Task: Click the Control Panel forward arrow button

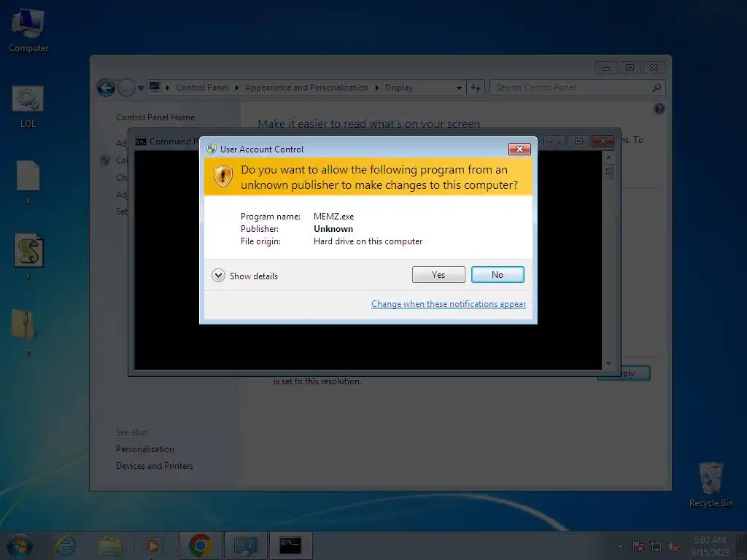Action: [126, 87]
